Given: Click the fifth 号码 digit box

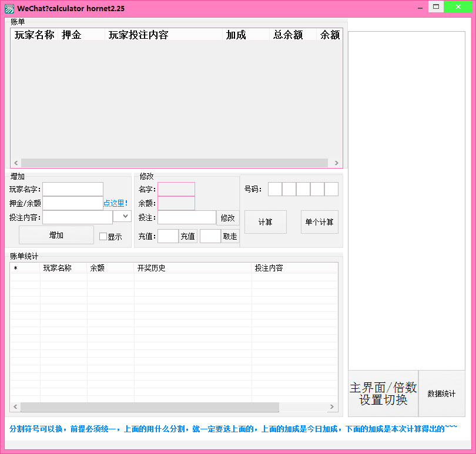Looking at the screenshot, I should click(331, 189).
